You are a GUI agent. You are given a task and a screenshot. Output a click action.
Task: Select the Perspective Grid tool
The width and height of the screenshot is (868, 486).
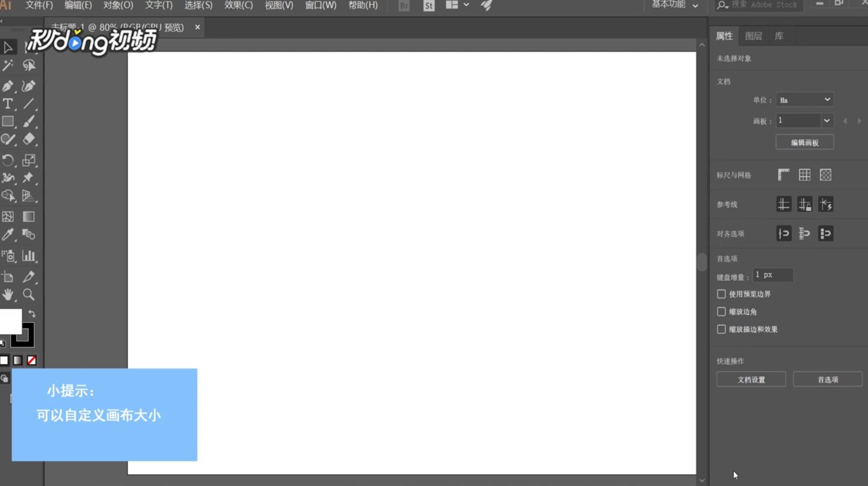[29, 196]
